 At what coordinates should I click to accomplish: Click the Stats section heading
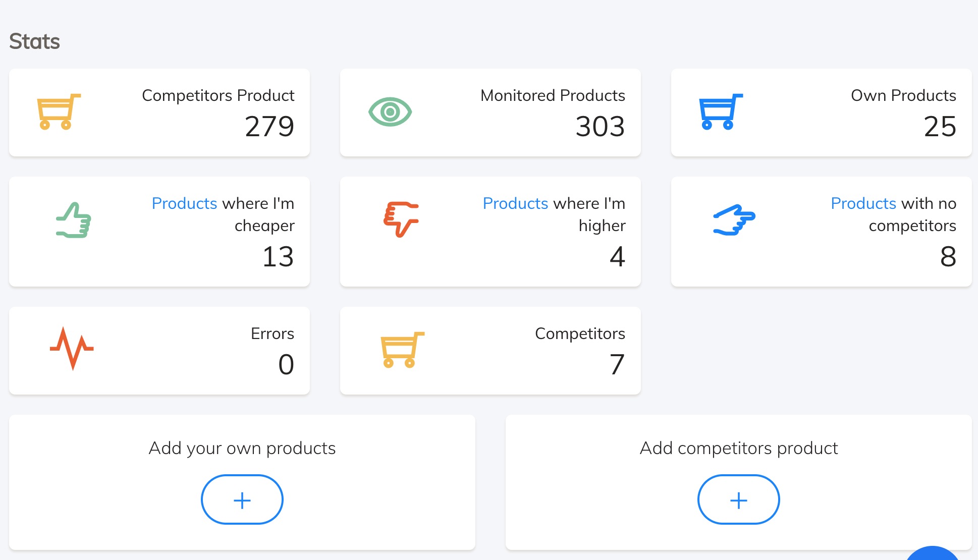tap(35, 41)
